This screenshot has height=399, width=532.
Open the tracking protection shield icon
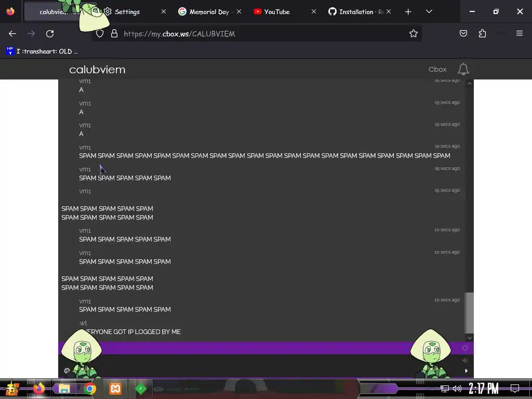tap(99, 34)
